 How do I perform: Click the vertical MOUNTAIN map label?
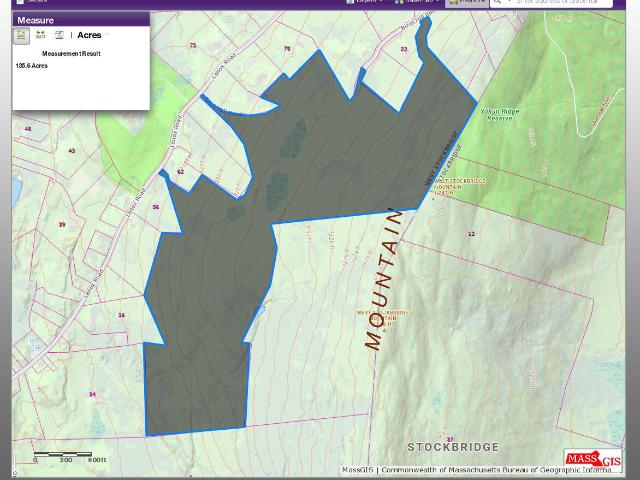coord(384,280)
